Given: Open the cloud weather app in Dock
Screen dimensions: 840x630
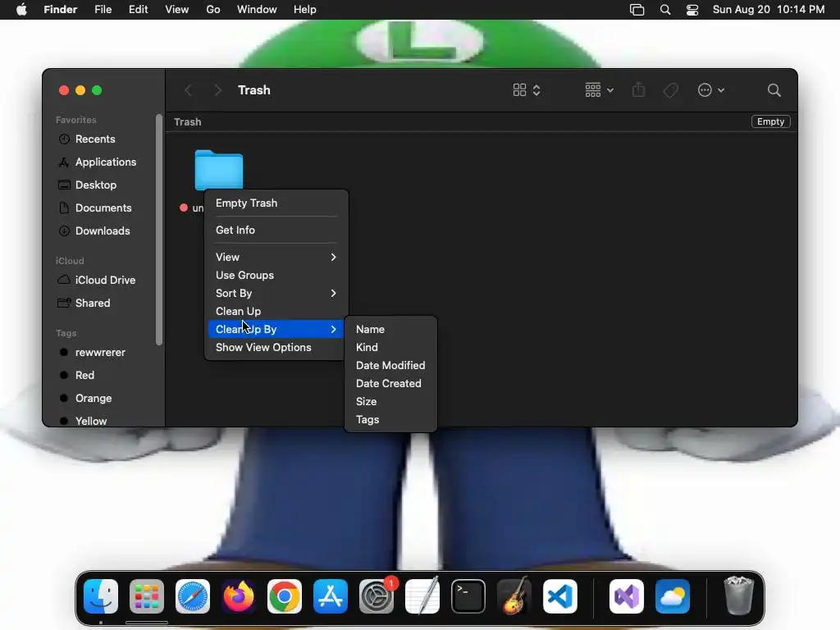Looking at the screenshot, I should 673,596.
